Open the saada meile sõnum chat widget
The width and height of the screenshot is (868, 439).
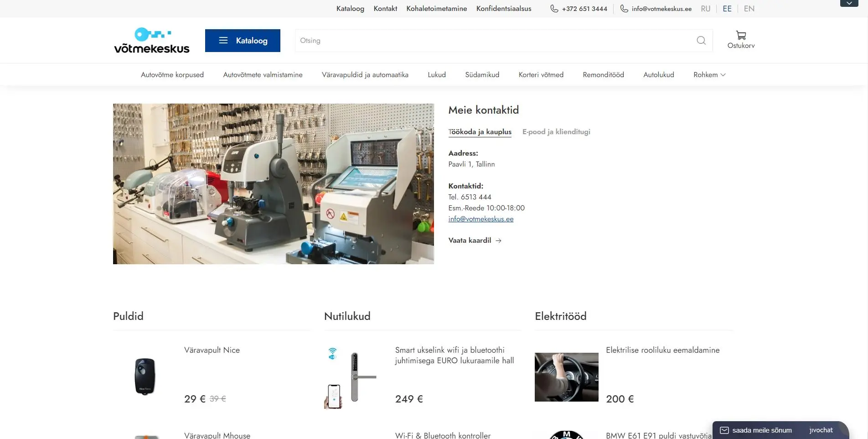click(780, 430)
